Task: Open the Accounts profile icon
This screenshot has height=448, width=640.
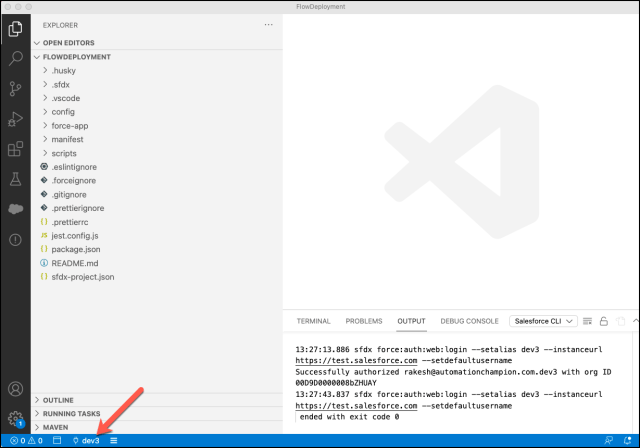Action: click(15, 388)
